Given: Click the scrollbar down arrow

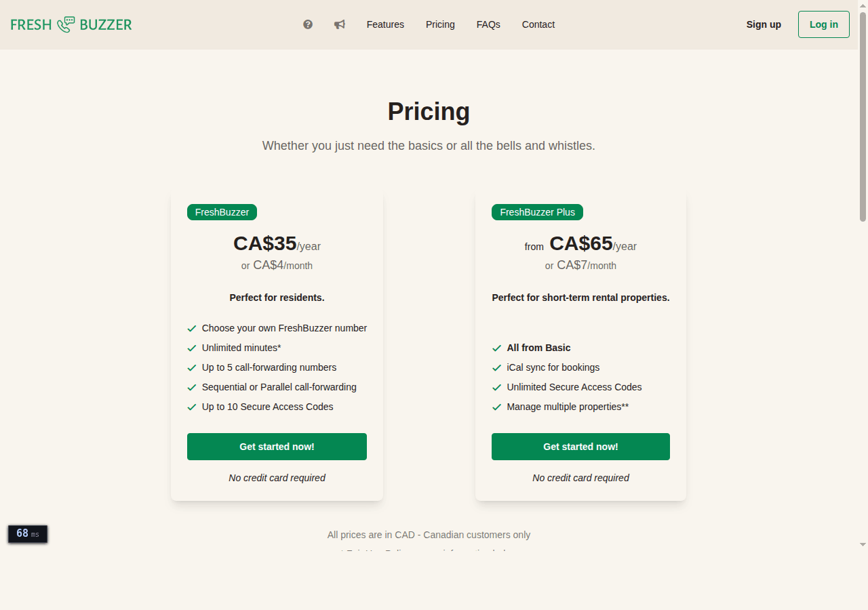Looking at the screenshot, I should (x=863, y=544).
